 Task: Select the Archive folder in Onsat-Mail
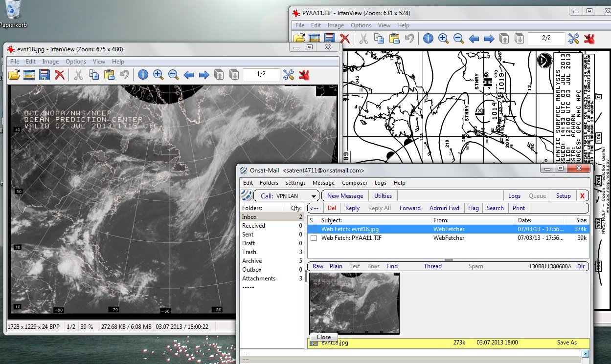tap(252, 261)
